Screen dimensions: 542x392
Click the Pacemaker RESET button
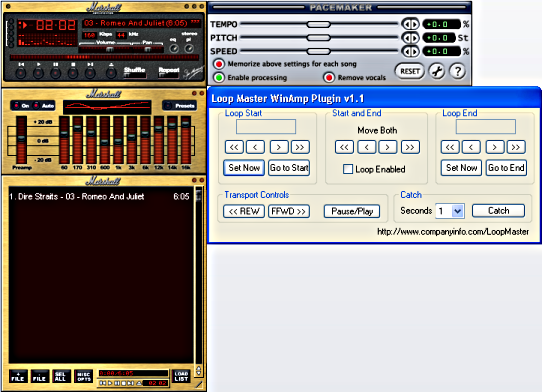pyautogui.click(x=410, y=71)
